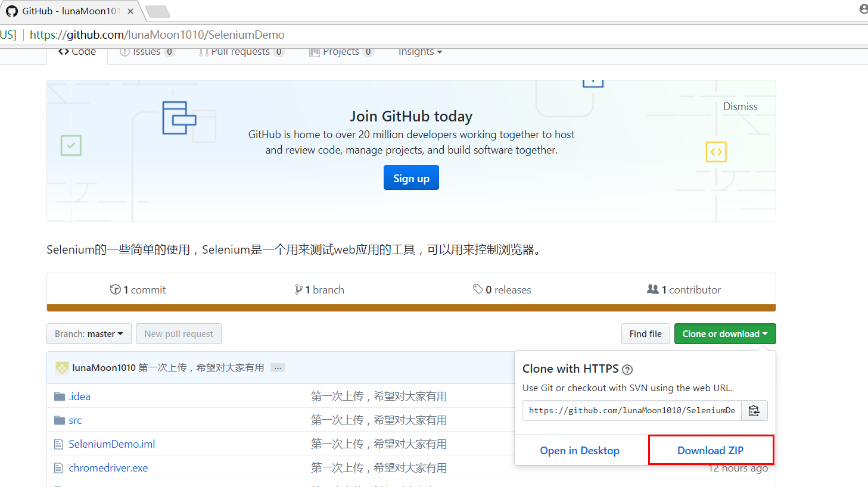Screen dimensions: 868x487
Task: Select the clone URL input field
Action: click(632, 411)
